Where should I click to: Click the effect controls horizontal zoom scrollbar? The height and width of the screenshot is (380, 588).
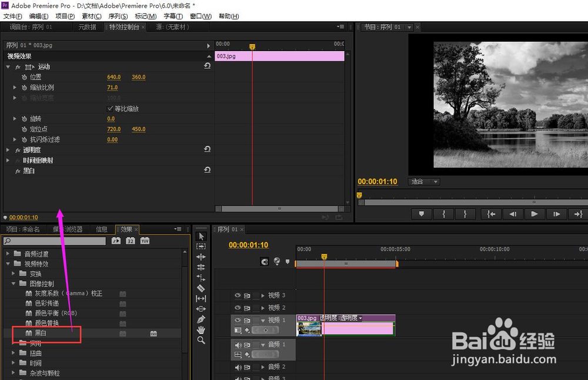pyautogui.click(x=279, y=209)
